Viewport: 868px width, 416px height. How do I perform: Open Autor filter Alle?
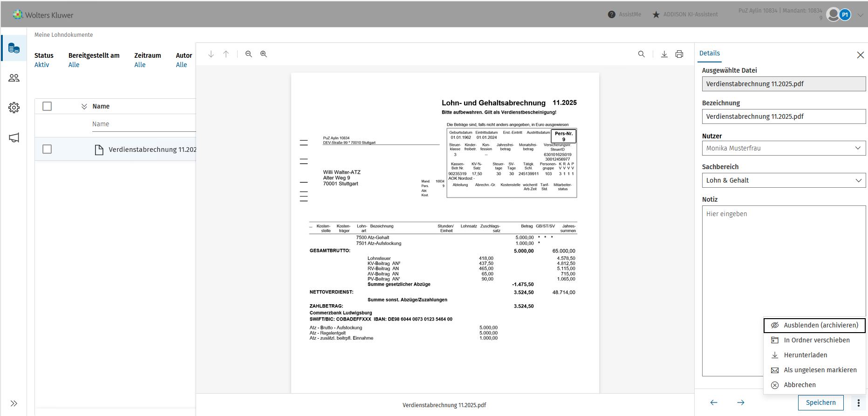pos(182,65)
